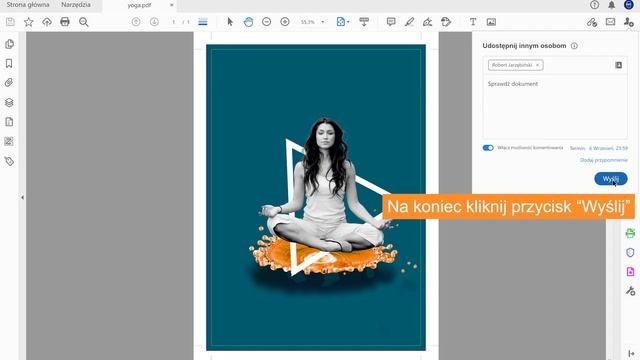Activate the Hand pan tool

coord(248,22)
